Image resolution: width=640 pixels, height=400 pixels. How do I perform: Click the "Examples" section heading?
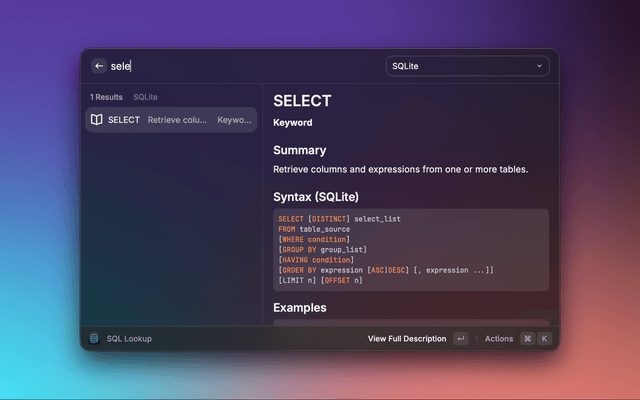300,307
